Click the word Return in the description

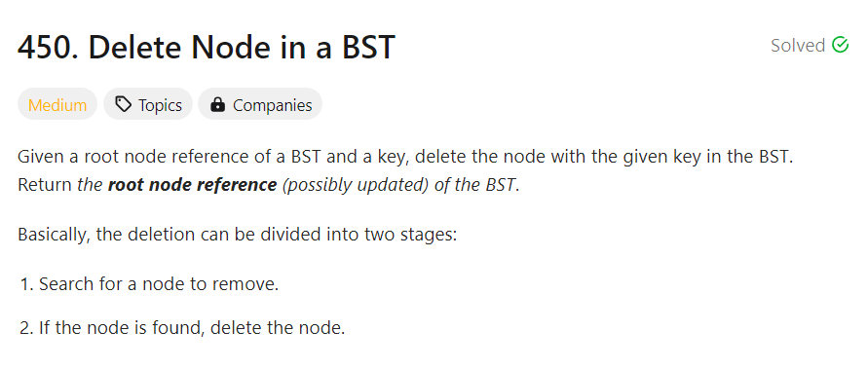tap(45, 185)
